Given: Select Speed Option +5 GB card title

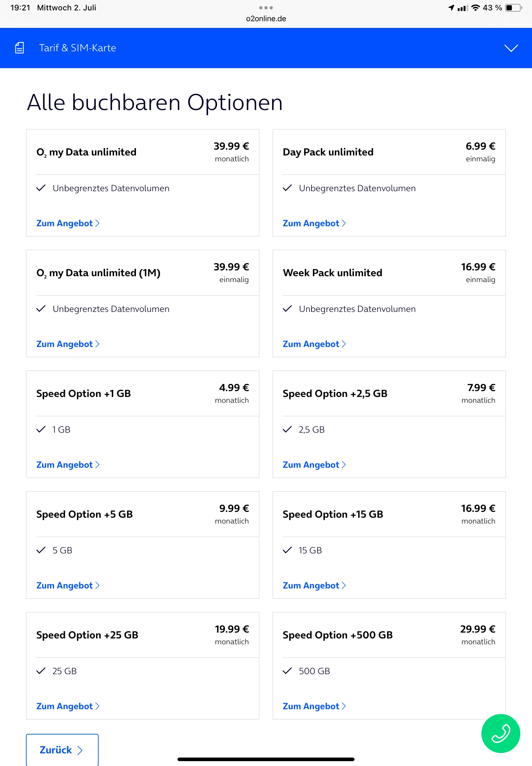Looking at the screenshot, I should click(x=84, y=514).
